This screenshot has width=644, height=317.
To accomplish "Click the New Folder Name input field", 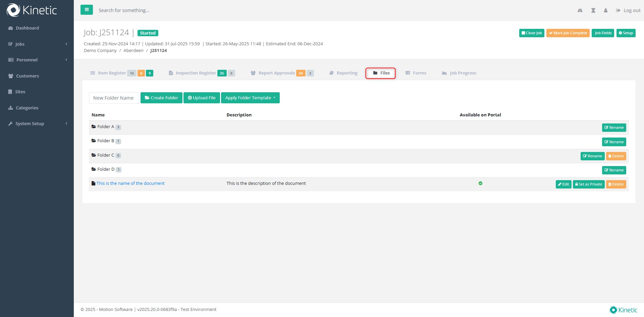I will pyautogui.click(x=114, y=98).
